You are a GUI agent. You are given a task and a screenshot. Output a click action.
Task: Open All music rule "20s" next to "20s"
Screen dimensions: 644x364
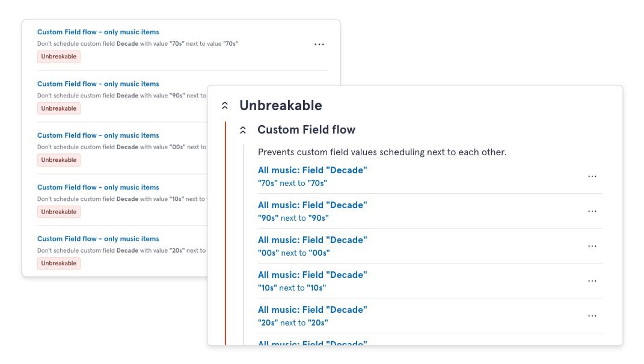tap(312, 310)
